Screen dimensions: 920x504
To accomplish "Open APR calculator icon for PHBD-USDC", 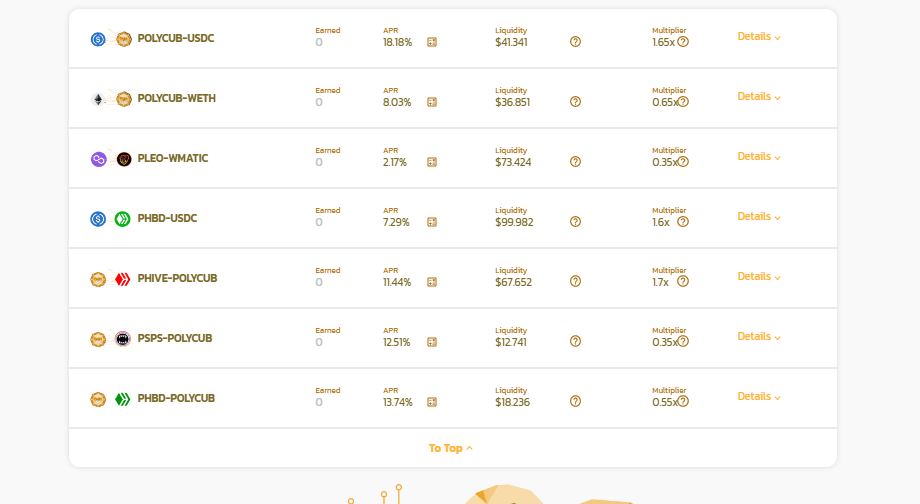I will 432,222.
